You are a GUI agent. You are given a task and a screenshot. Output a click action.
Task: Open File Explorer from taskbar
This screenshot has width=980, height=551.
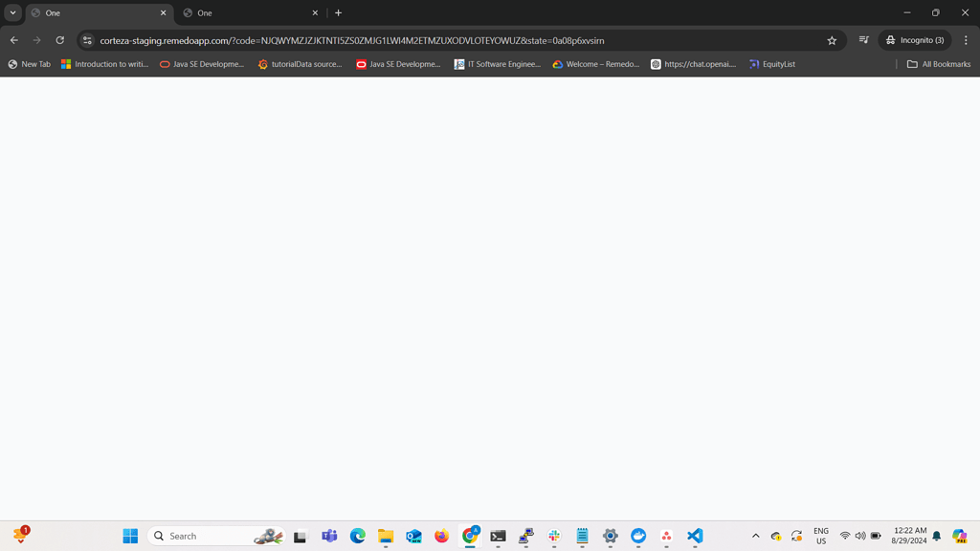386,536
